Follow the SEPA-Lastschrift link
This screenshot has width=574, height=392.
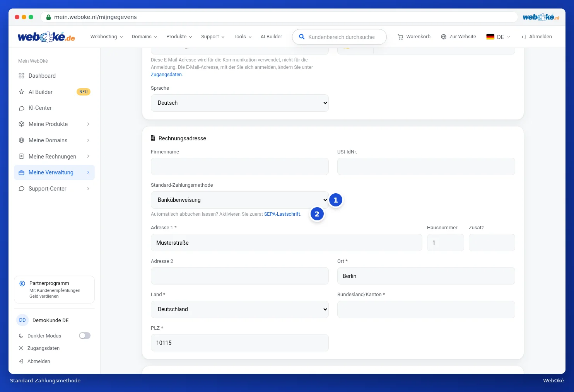pos(282,214)
